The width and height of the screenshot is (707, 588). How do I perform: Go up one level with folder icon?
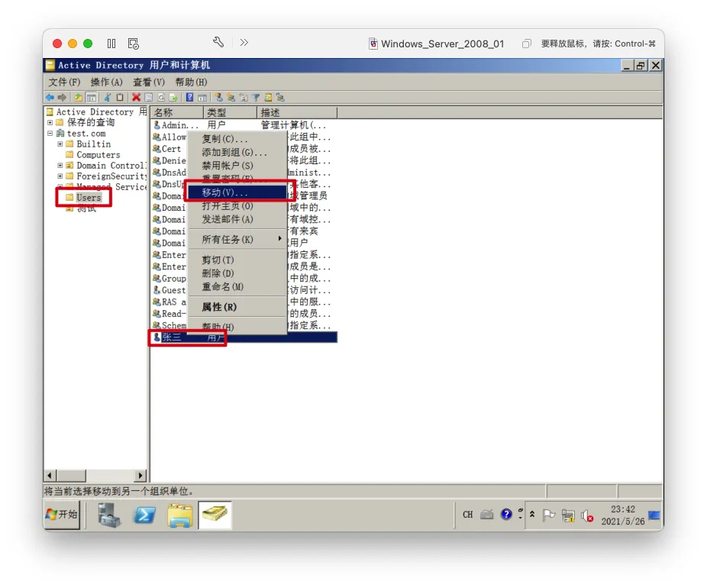click(79, 98)
